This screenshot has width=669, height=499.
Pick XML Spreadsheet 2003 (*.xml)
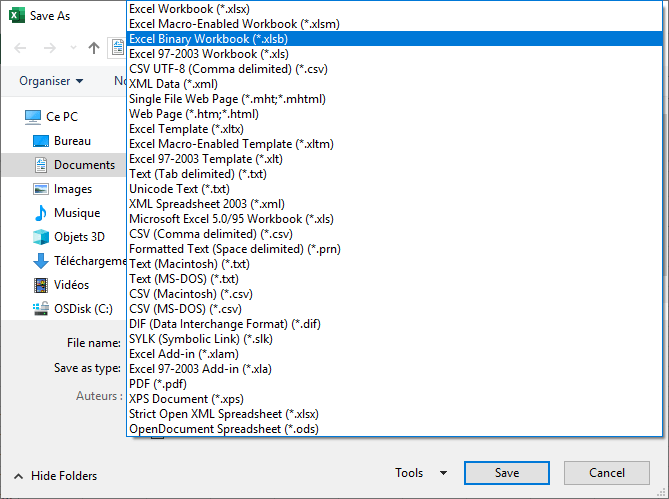394,204
